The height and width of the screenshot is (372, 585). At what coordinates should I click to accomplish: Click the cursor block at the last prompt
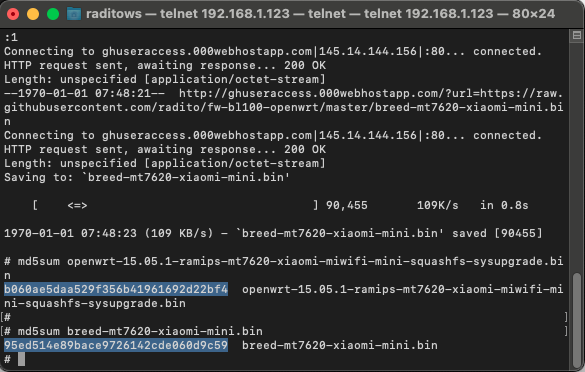21,359
